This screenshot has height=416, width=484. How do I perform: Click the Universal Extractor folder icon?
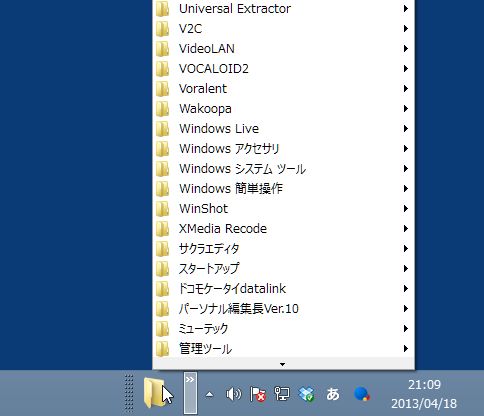[x=163, y=8]
